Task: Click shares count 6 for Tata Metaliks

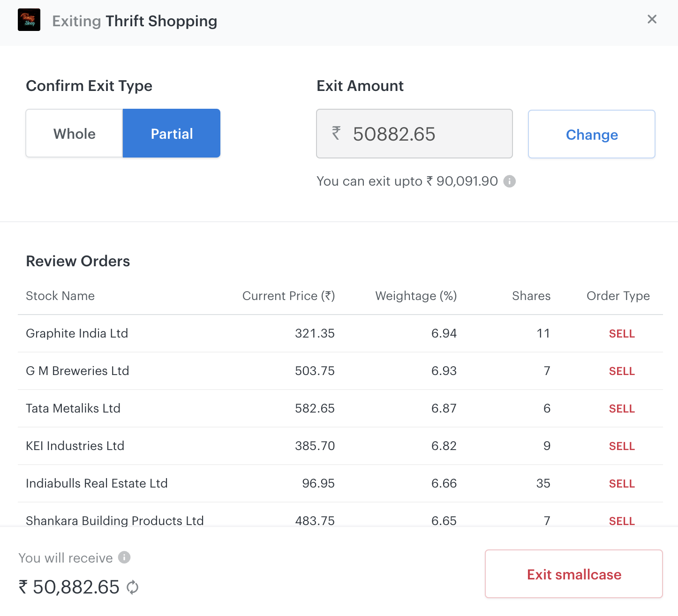Action: pos(547,408)
